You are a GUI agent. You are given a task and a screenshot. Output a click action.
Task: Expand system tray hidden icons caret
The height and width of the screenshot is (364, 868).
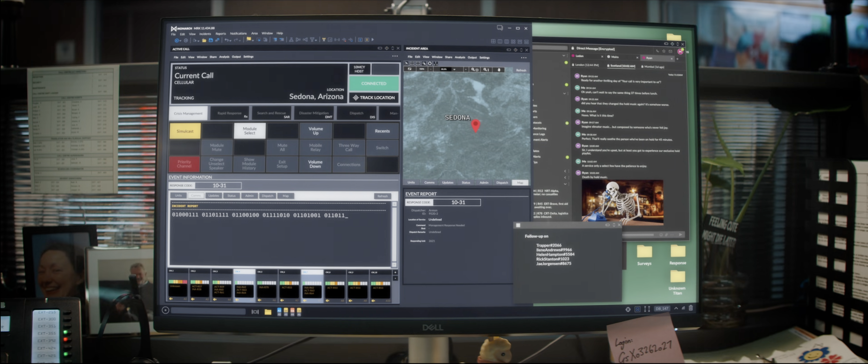coord(676,308)
